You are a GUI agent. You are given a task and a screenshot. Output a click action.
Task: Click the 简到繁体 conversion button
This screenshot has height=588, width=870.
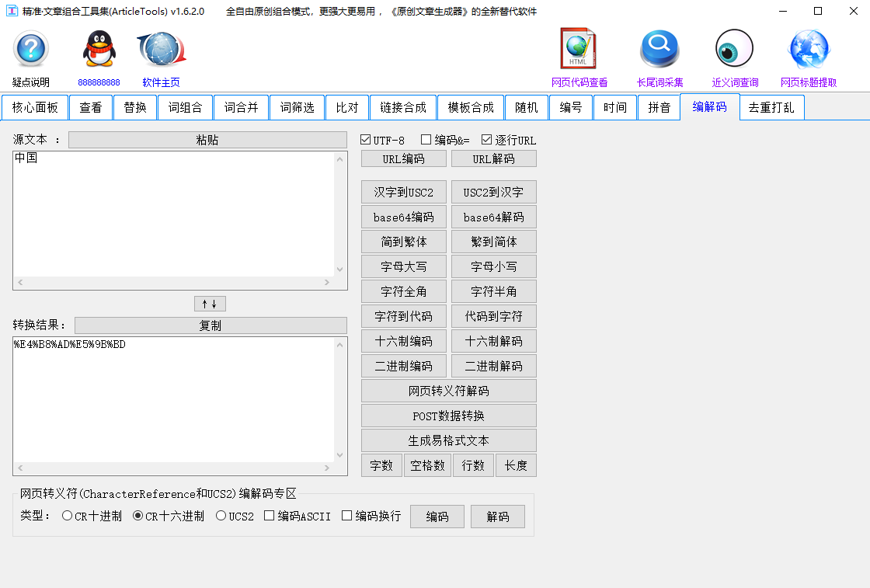click(403, 242)
